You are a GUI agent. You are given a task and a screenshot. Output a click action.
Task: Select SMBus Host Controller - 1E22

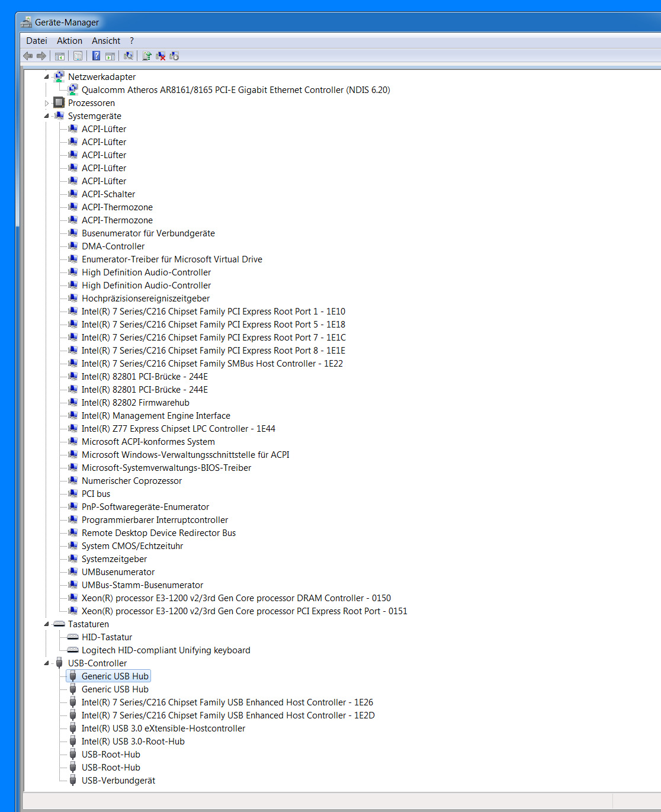(x=212, y=364)
